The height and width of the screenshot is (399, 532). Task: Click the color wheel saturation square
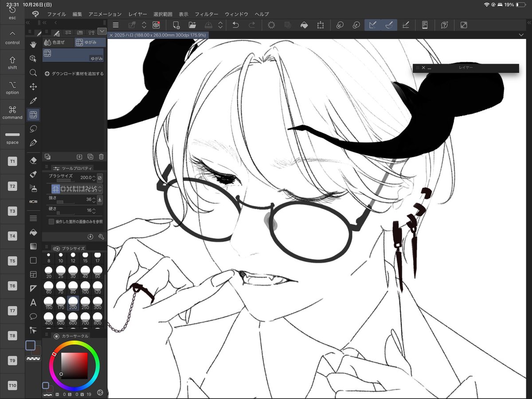(74, 366)
